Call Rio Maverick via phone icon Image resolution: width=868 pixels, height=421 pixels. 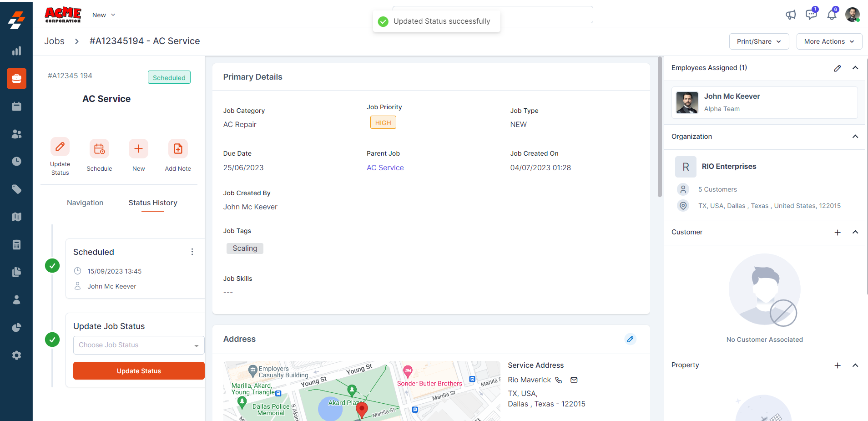pos(559,380)
